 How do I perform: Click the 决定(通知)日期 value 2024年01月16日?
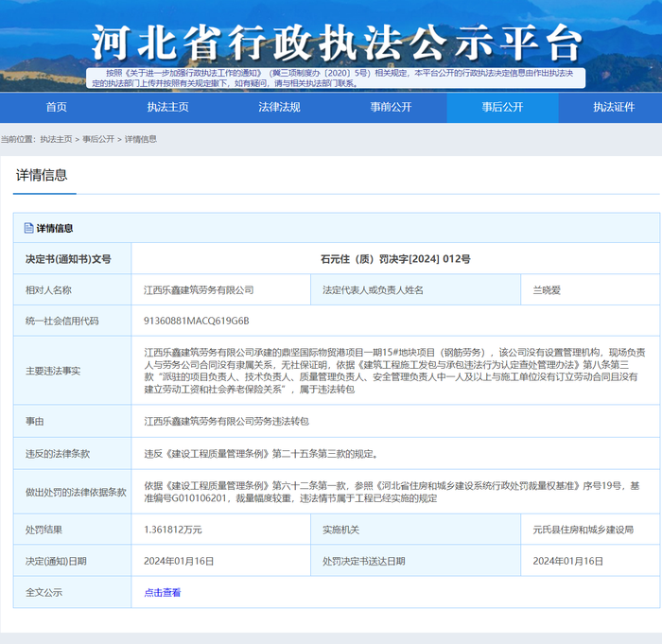point(179,561)
